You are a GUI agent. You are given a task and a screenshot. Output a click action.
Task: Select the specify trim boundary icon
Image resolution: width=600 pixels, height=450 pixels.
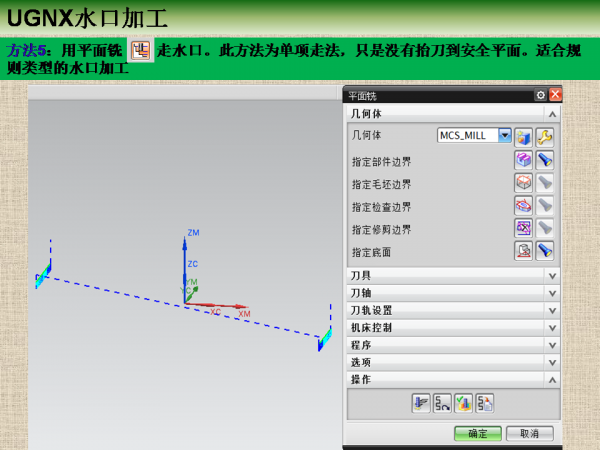coord(523,228)
